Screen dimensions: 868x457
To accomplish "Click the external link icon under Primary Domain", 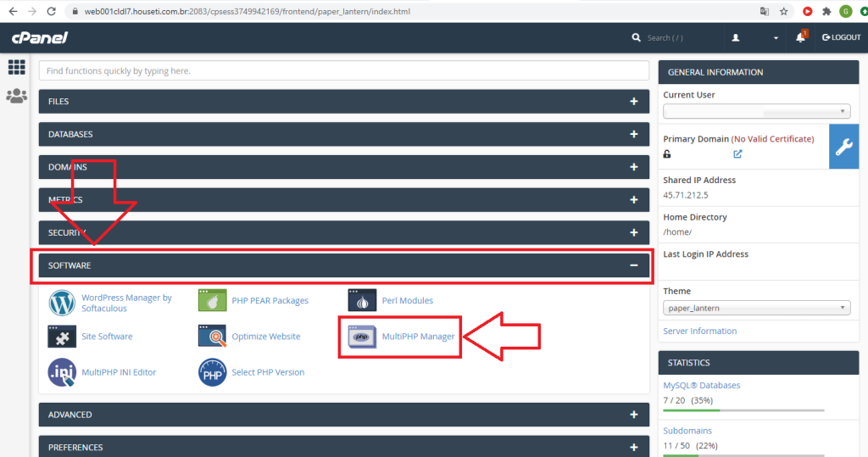I will (737, 154).
